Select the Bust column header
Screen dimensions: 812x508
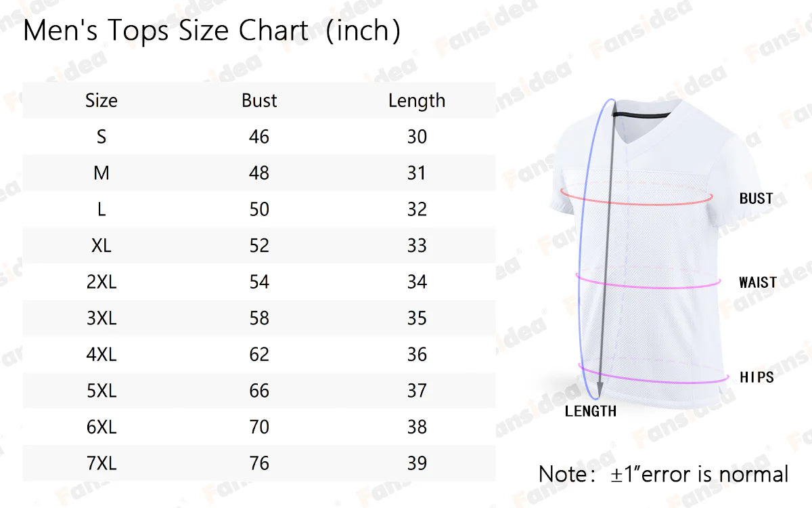coord(259,100)
